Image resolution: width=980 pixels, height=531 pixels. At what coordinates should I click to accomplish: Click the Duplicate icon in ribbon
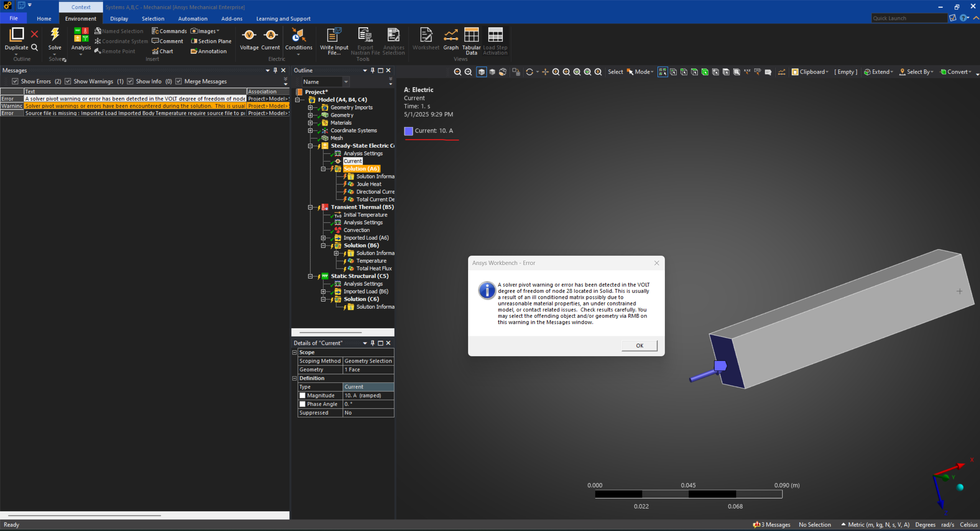16,35
